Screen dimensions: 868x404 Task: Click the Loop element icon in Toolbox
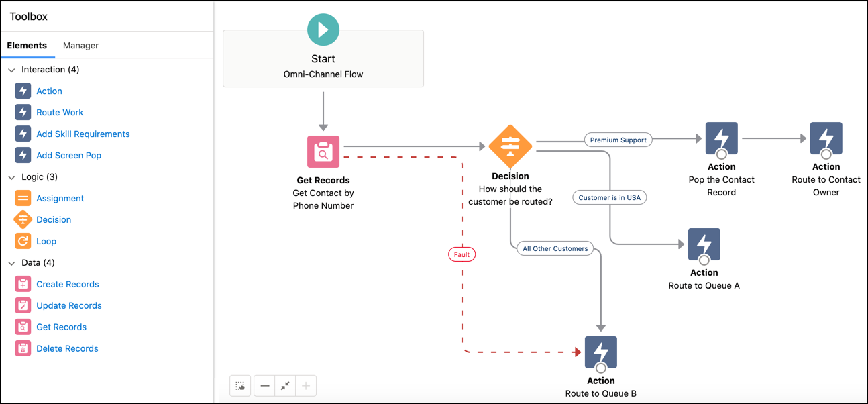pos(23,241)
